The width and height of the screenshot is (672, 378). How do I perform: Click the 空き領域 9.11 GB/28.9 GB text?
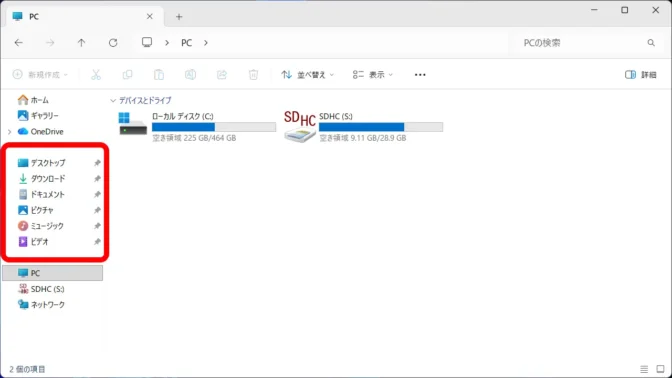click(x=363, y=138)
